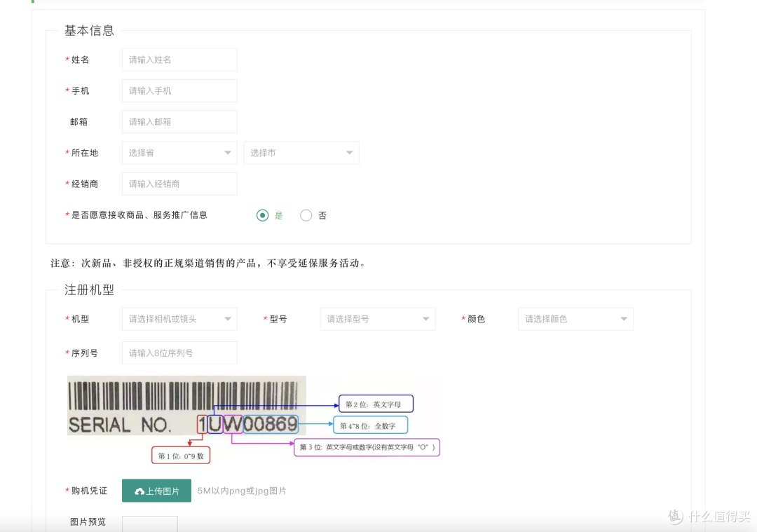
Task: Click the serial number barcode example image
Action: [254, 420]
